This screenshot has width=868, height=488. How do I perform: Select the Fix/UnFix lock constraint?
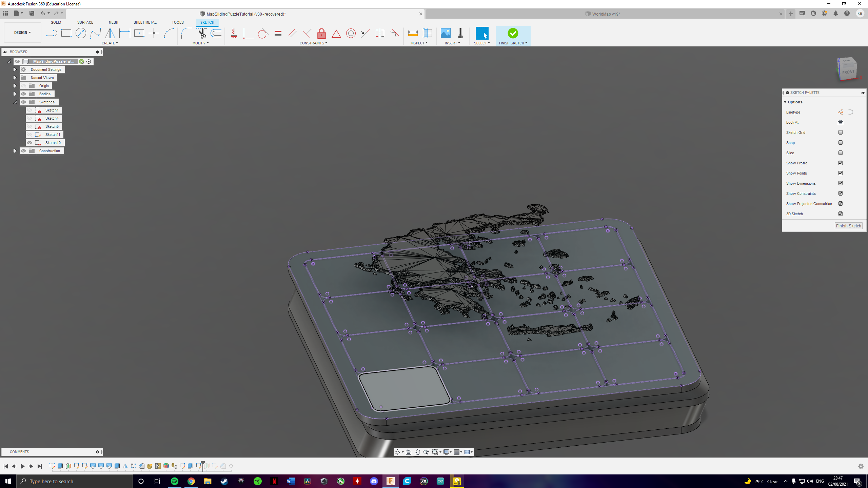[x=321, y=33]
